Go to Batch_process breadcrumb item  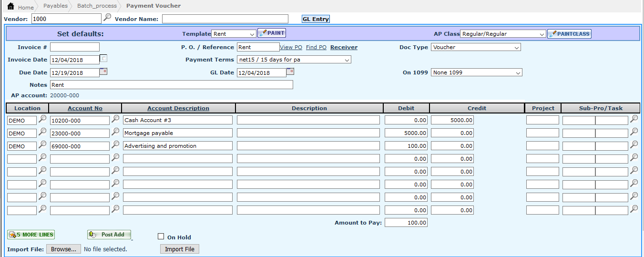97,6
